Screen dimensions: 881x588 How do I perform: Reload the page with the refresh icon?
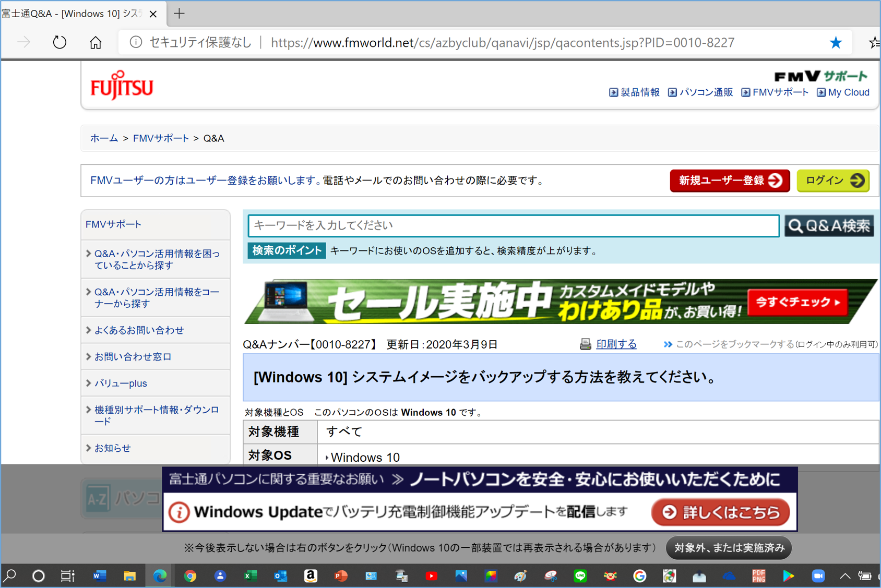(59, 42)
